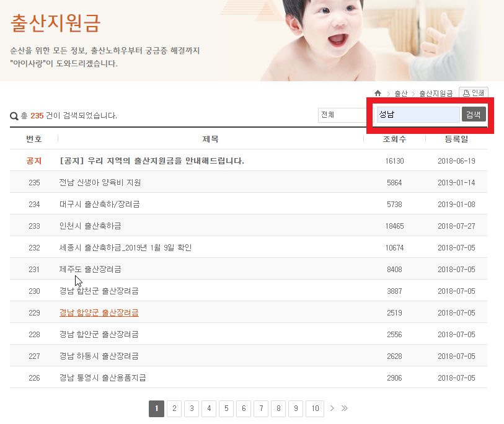Select page 5 in pagination
The height and width of the screenshot is (424, 504).
pos(226,409)
